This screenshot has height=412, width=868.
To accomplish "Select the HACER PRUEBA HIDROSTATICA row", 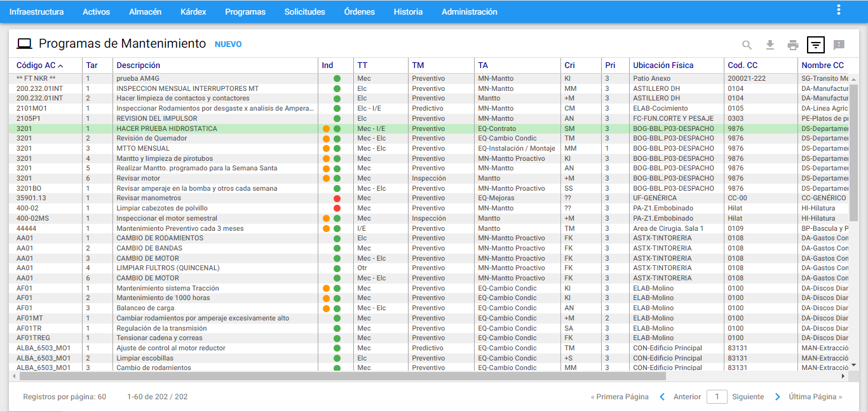I will tap(430, 128).
